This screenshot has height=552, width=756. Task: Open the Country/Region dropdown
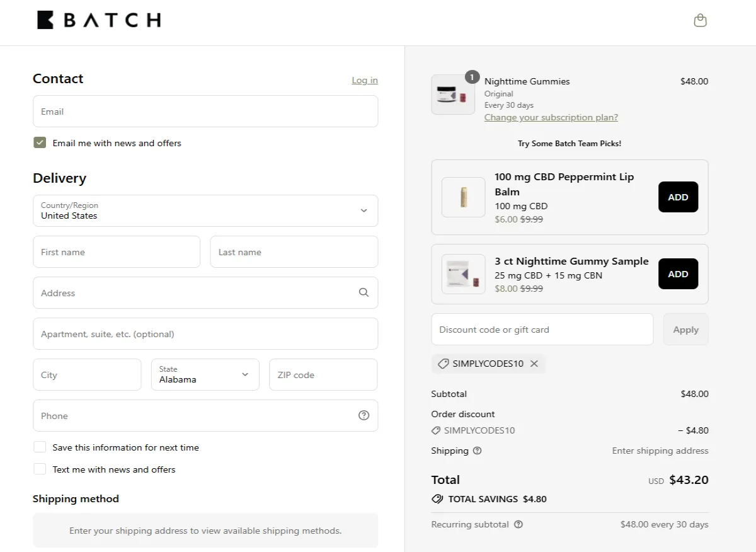pos(205,210)
